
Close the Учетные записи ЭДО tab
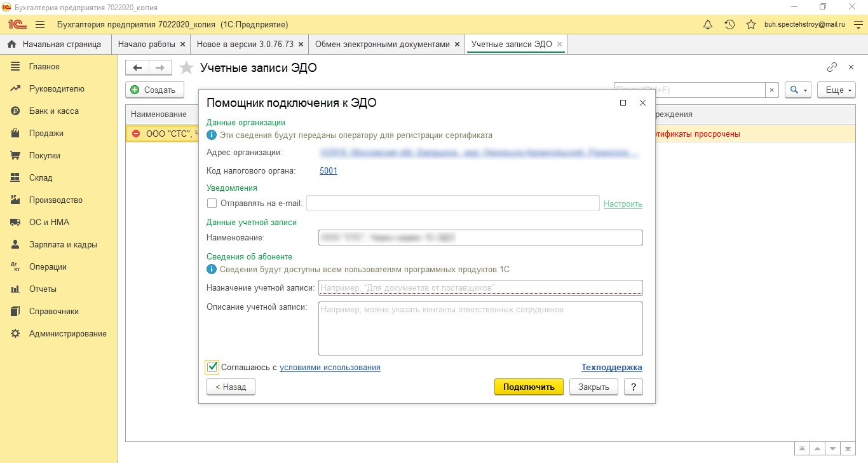(559, 45)
